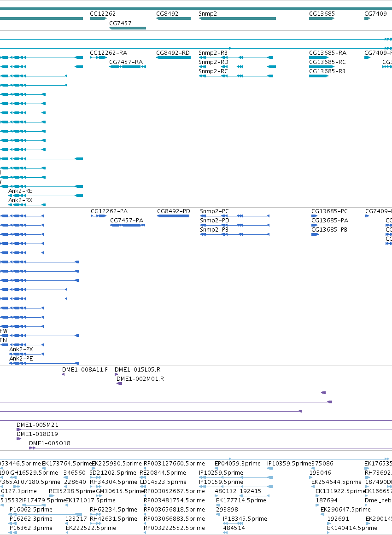The image size is (392, 535).
Task: Open the Snmp2-PB protein label
Action: click(x=214, y=230)
